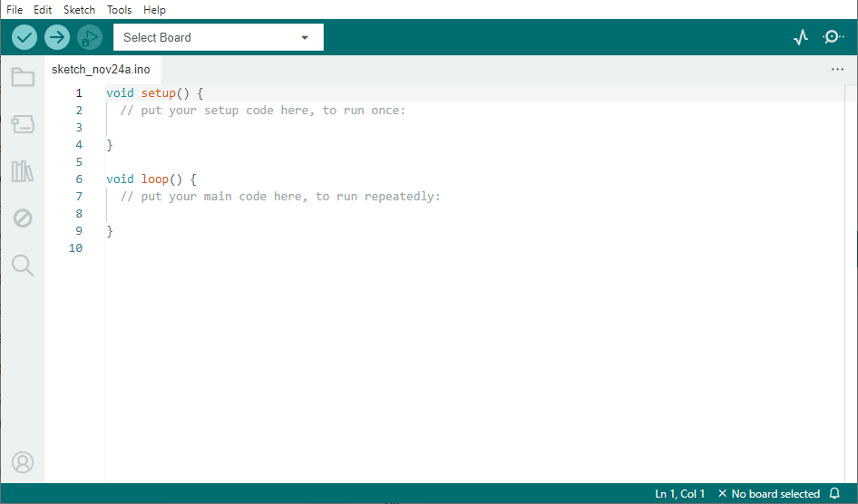
Task: Open the Library Manager panel
Action: click(x=23, y=171)
